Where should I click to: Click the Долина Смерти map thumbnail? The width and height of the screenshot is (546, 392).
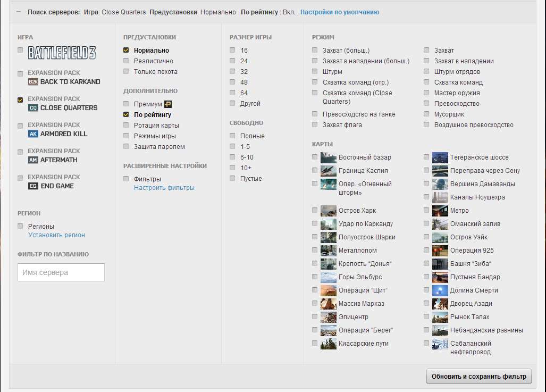point(440,290)
